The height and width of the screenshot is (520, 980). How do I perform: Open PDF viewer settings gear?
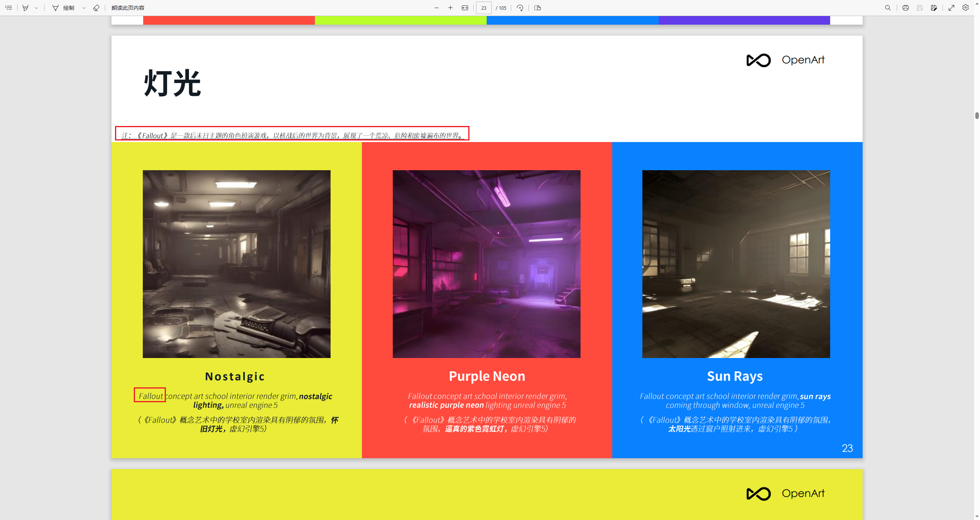[x=966, y=8]
